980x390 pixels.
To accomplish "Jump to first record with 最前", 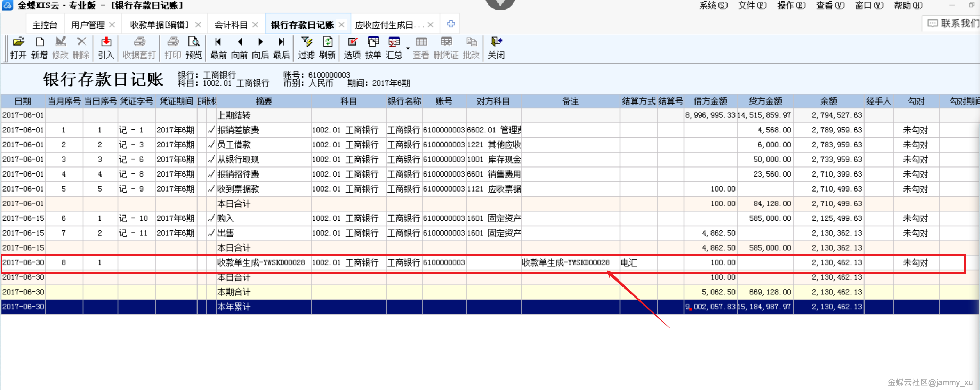I will (x=218, y=48).
